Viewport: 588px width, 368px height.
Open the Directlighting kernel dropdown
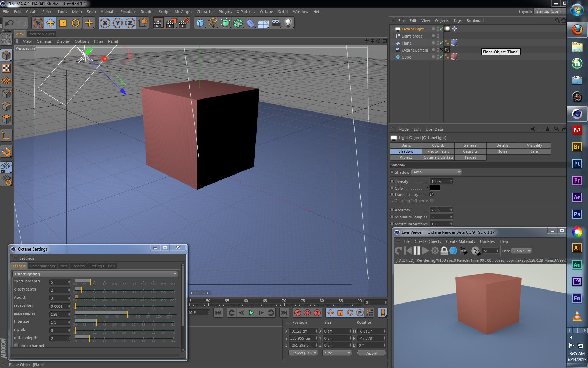95,274
